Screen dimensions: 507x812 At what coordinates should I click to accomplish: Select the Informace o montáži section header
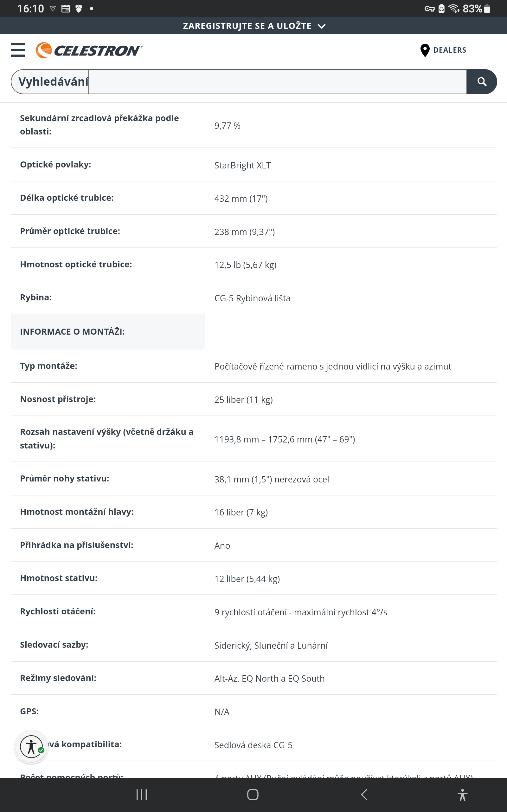click(x=73, y=331)
